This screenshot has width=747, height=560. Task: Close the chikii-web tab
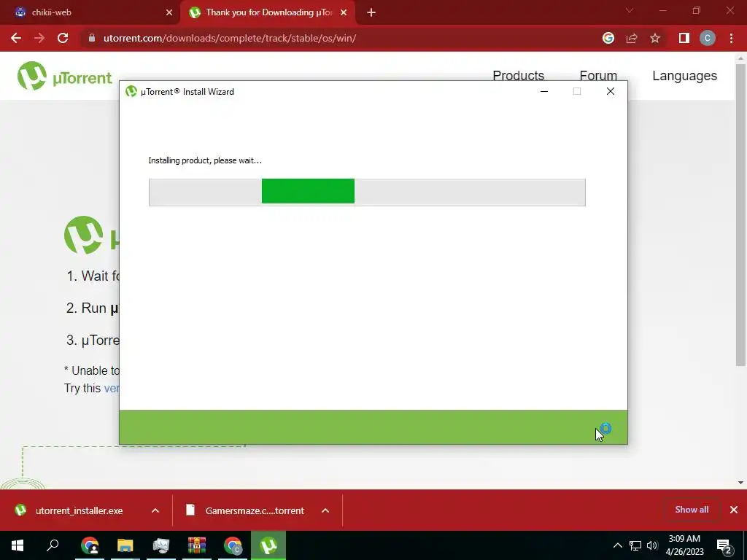169,12
